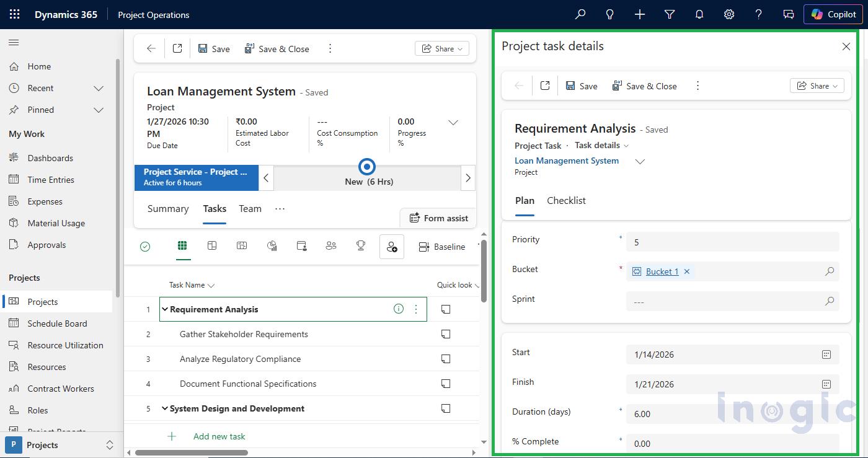Image resolution: width=868 pixels, height=458 pixels.
Task: Check the completion box for Requirement Analysis
Action: [446, 309]
